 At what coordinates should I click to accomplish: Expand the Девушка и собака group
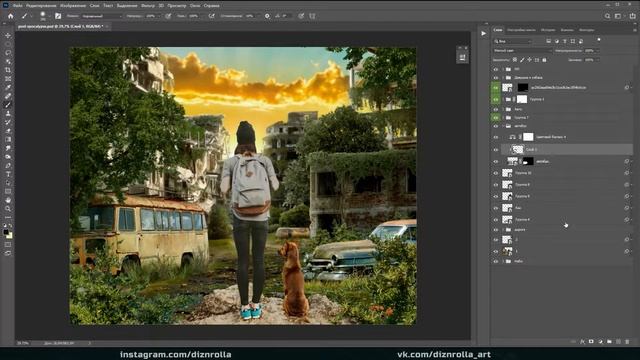pyautogui.click(x=503, y=78)
